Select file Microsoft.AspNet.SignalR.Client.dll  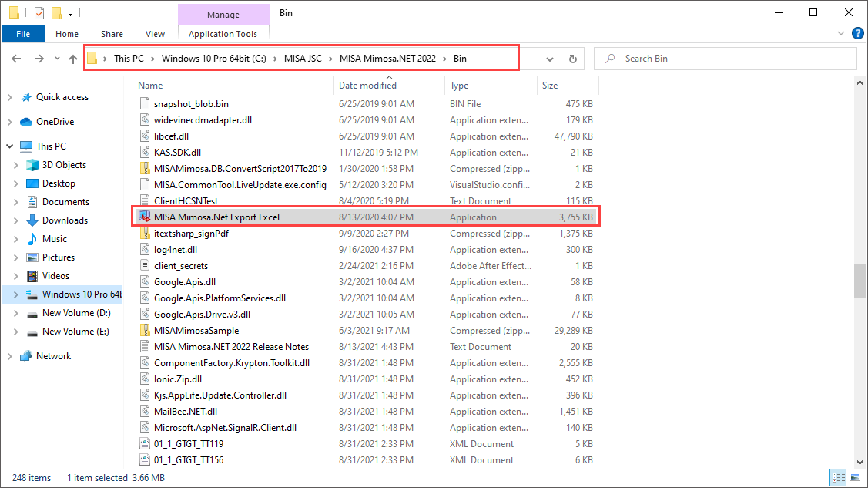(226, 428)
